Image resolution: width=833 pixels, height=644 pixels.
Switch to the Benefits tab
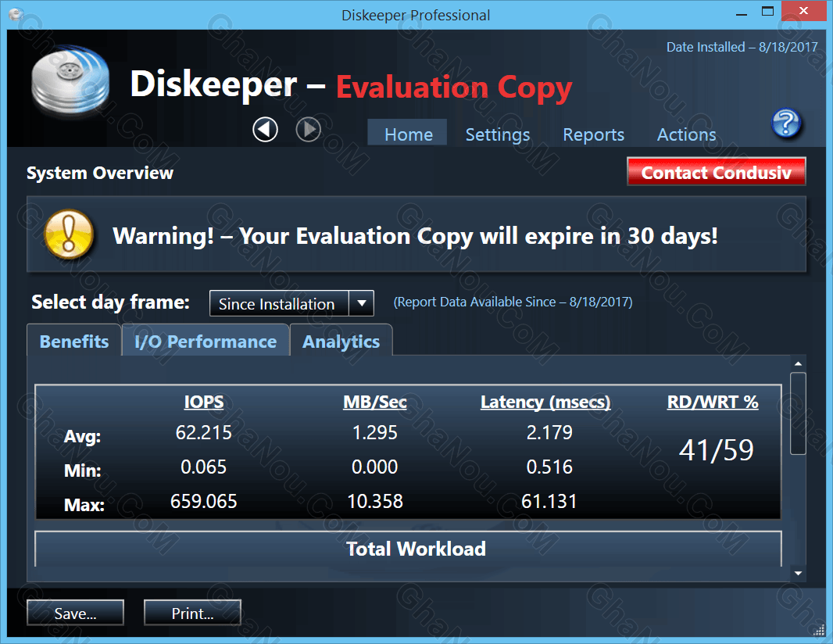73,341
